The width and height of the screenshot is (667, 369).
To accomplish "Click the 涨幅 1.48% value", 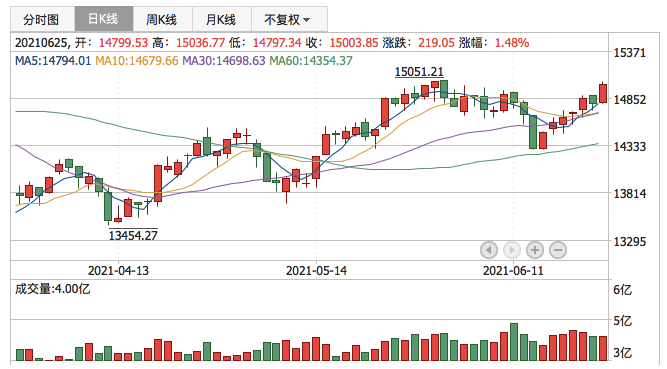I will click(512, 43).
